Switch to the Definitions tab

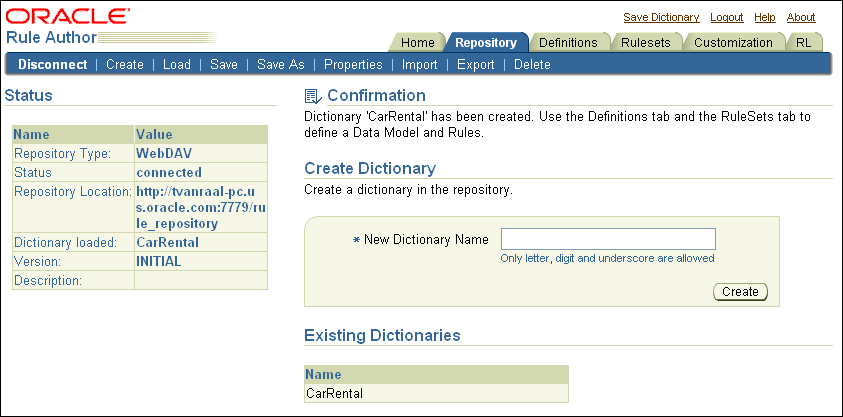pyautogui.click(x=568, y=42)
